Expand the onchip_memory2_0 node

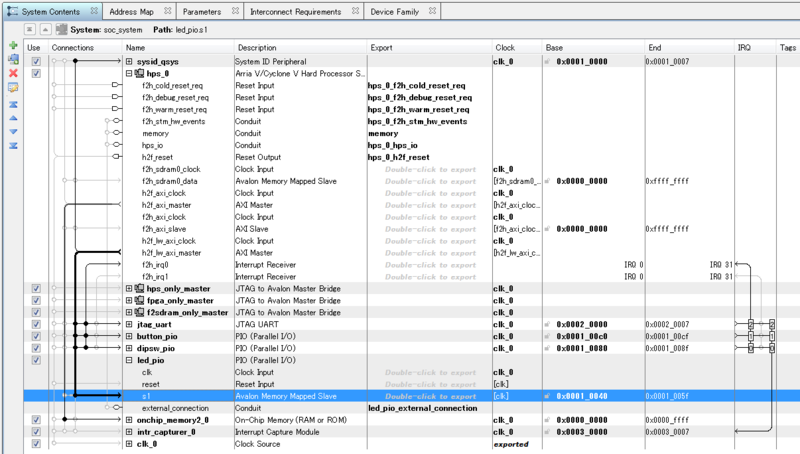(x=129, y=420)
